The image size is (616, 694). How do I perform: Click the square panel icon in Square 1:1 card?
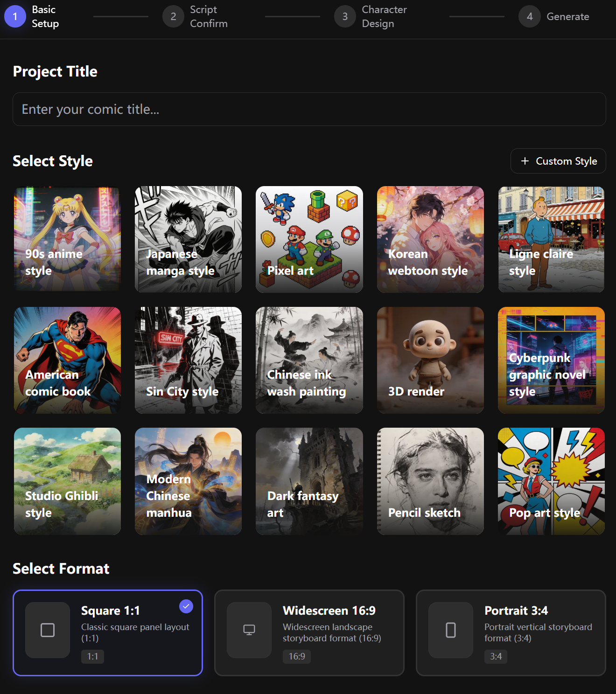click(x=47, y=630)
